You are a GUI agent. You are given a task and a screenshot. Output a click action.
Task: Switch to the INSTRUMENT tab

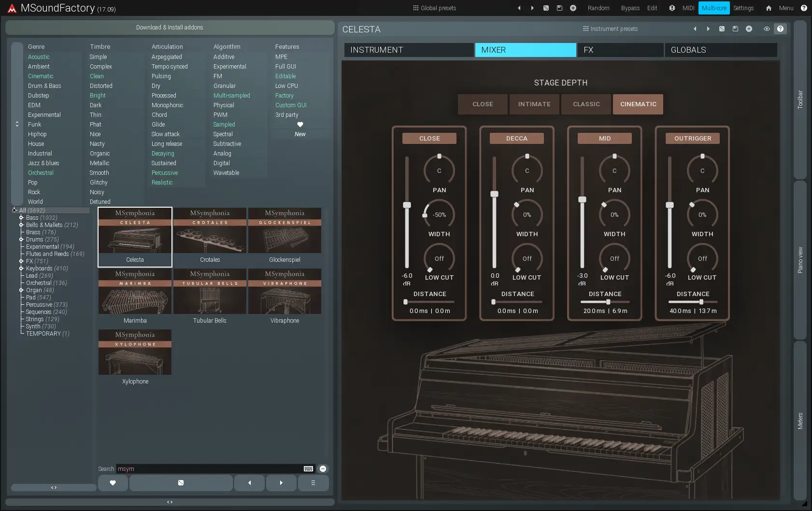[x=409, y=50]
